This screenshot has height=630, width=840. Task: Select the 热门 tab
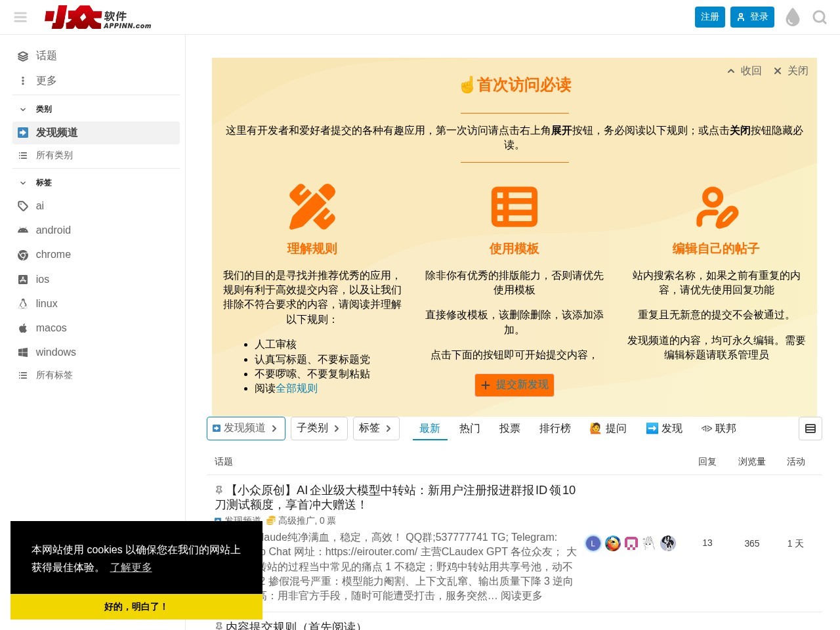pos(470,429)
